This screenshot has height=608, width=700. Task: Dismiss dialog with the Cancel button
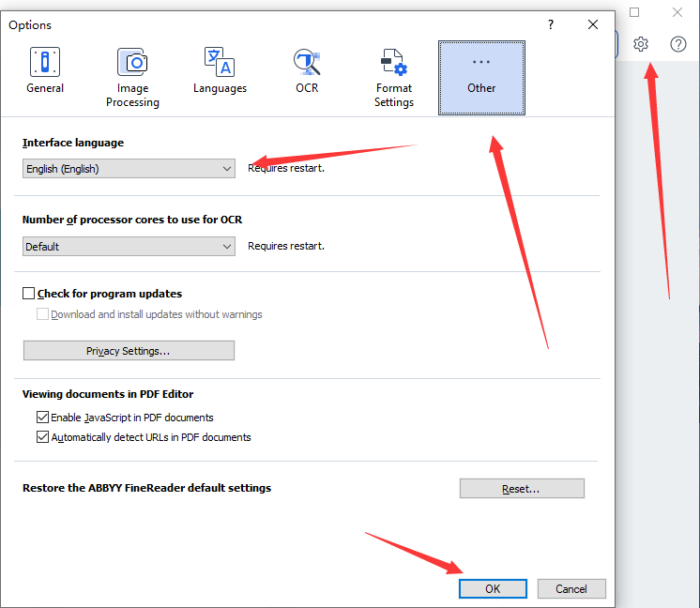click(x=571, y=588)
